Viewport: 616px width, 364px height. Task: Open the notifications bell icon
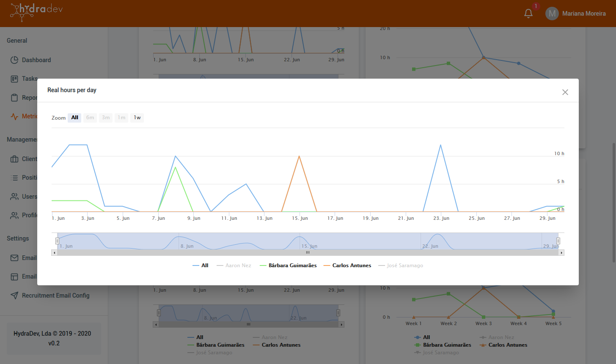[x=528, y=14]
